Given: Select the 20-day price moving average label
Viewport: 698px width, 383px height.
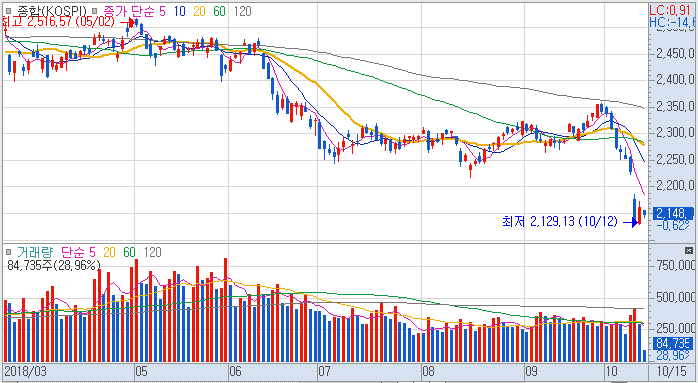Looking at the screenshot, I should [199, 11].
